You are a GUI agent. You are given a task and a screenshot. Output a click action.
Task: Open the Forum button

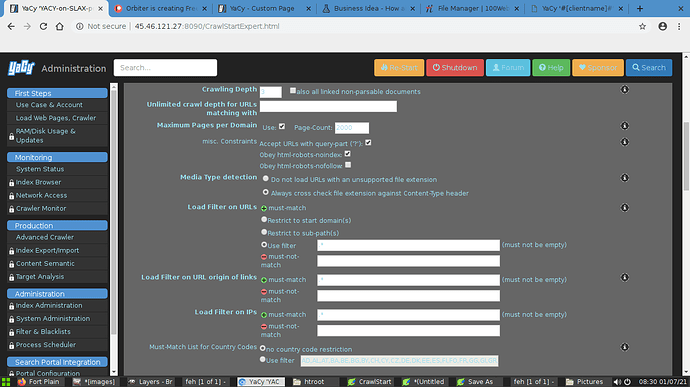point(508,67)
